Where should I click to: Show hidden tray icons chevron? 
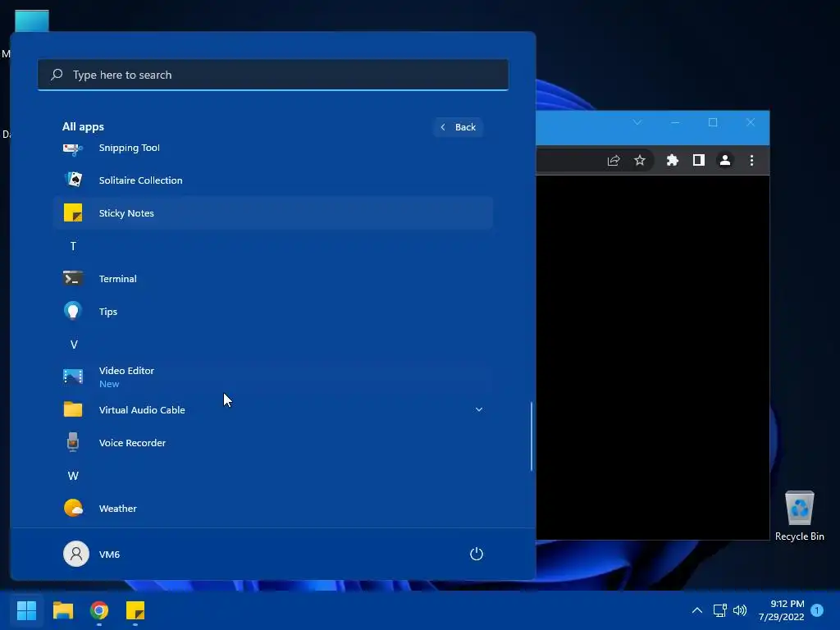pos(697,610)
